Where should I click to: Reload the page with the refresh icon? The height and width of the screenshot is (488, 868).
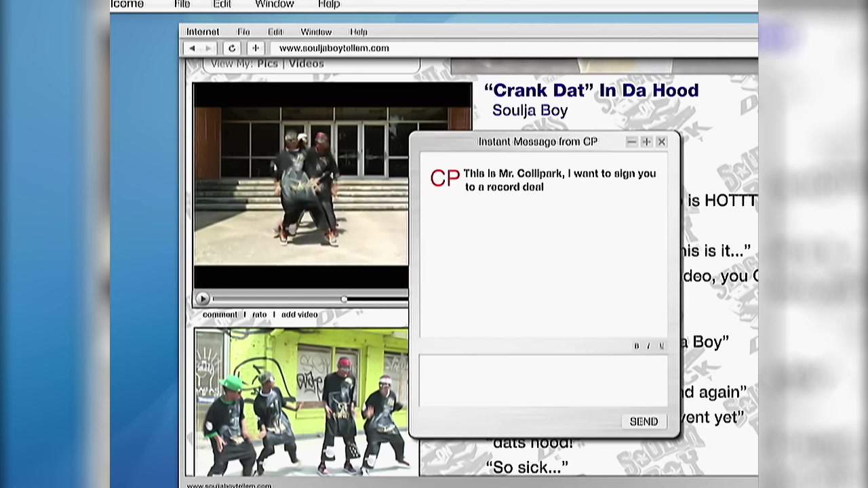[x=232, y=48]
